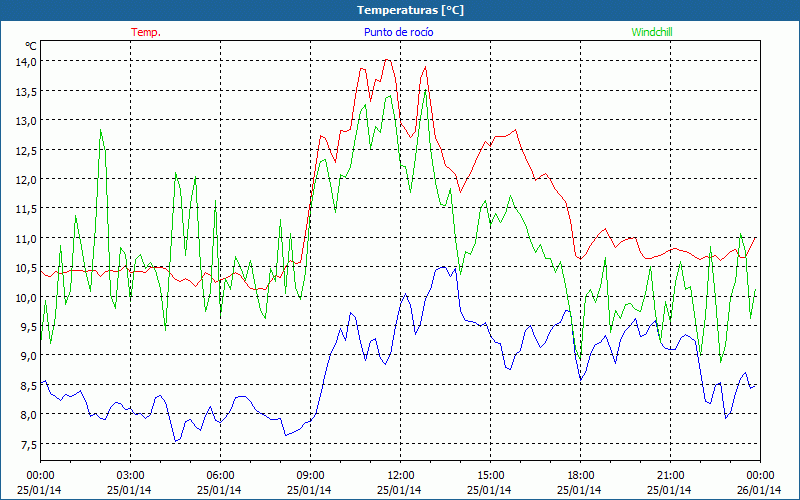Click the 03:00 time axis label

(x=130, y=475)
